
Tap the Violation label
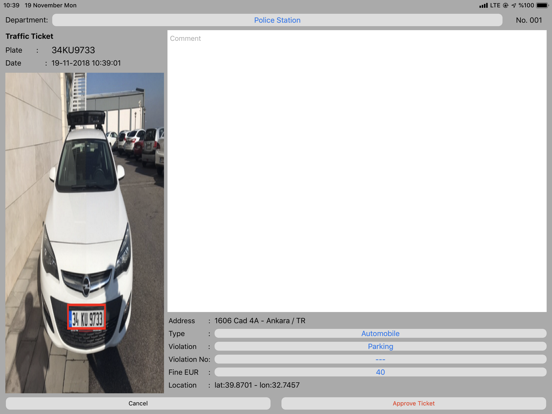[x=182, y=346]
